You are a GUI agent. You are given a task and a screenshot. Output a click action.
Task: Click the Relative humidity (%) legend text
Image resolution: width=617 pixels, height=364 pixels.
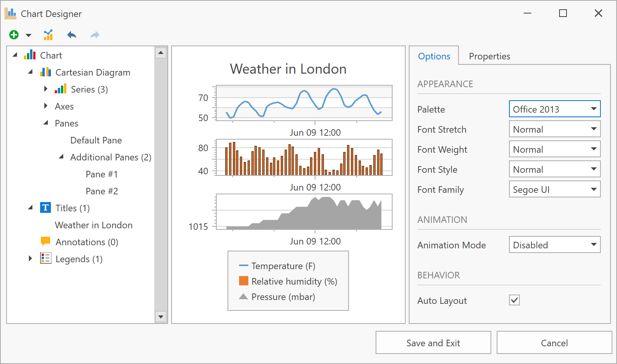(294, 281)
